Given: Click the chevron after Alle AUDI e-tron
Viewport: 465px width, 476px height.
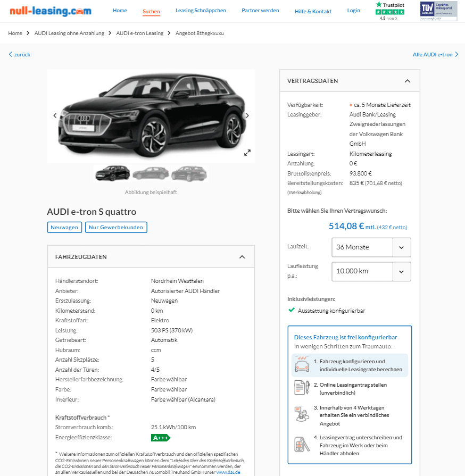Looking at the screenshot, I should click(456, 54).
